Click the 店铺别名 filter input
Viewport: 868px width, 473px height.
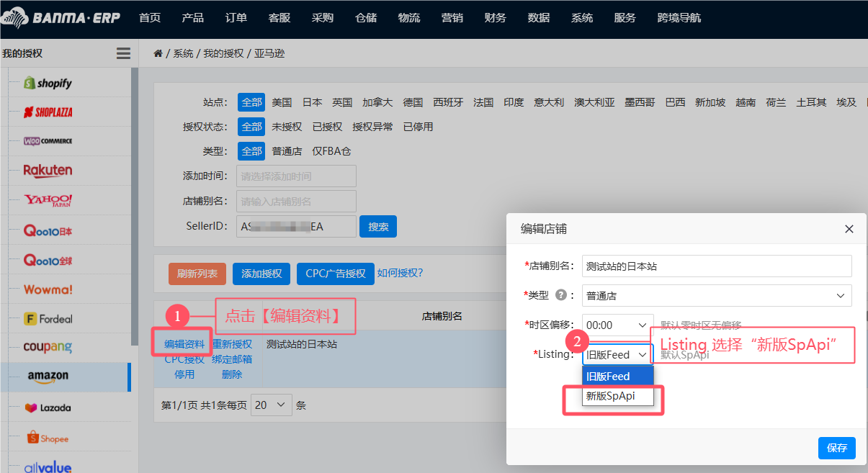click(x=296, y=201)
